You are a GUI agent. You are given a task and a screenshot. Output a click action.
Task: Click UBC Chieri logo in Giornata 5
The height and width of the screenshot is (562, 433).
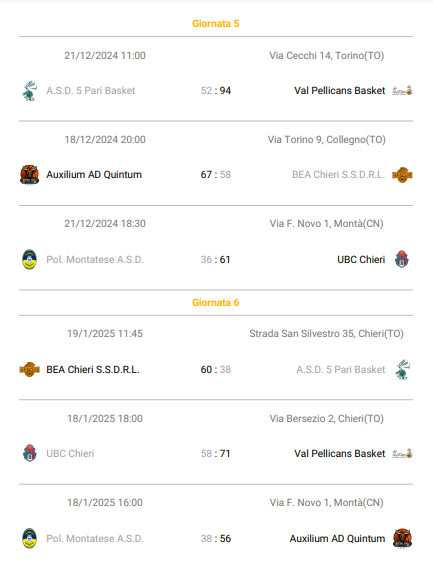click(x=402, y=259)
